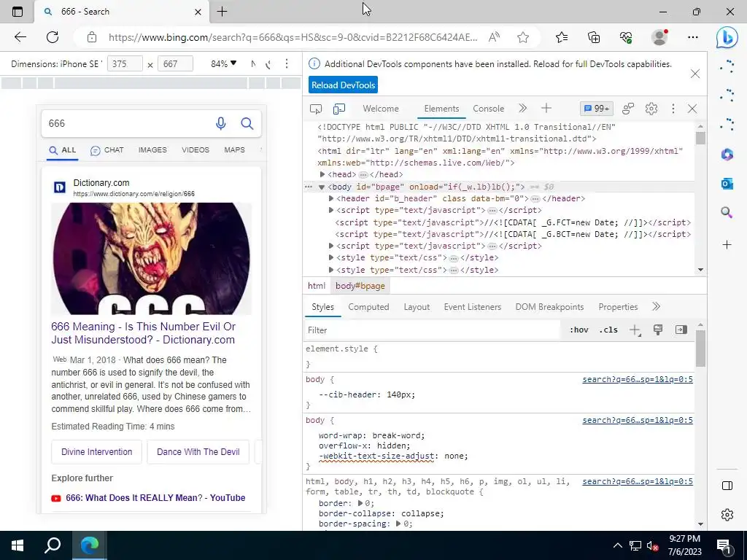Expand the first style text/css node
The height and width of the screenshot is (560, 747).
[x=331, y=257]
